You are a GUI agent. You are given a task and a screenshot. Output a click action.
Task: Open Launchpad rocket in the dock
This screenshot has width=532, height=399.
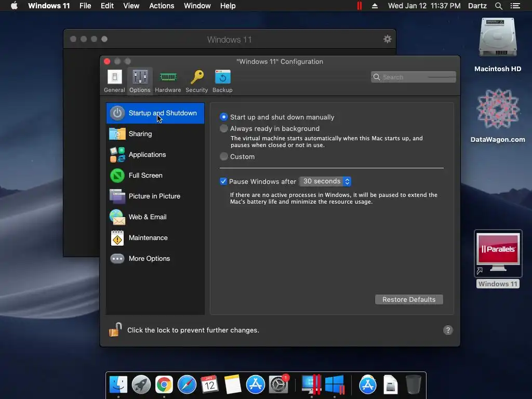(141, 385)
